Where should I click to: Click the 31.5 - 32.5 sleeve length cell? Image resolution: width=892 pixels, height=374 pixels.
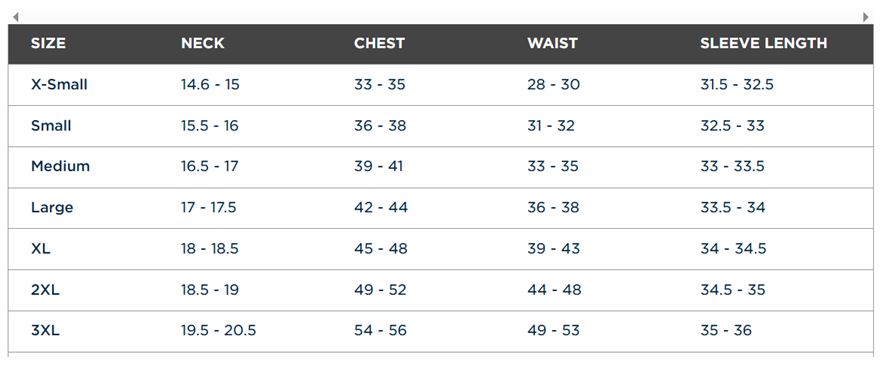coord(737,84)
